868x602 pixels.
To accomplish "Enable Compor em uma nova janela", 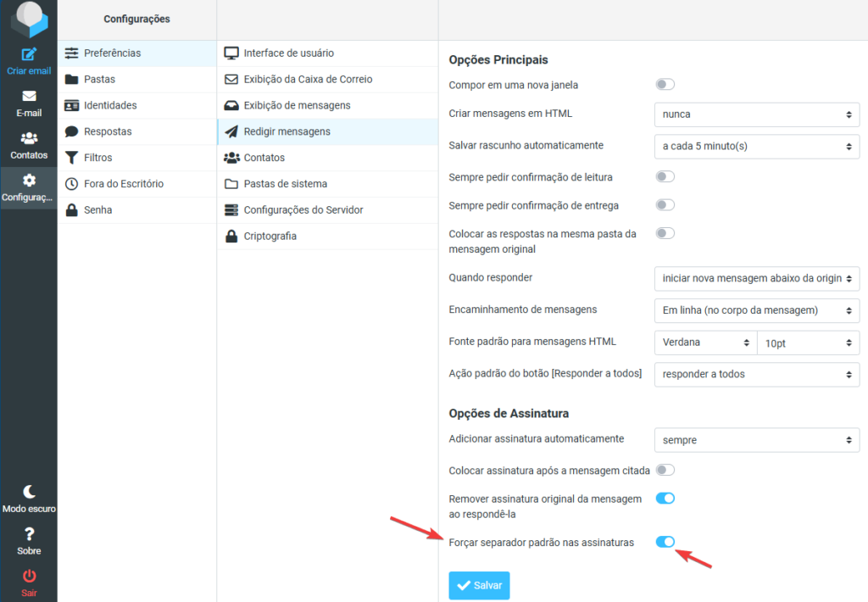I will pyautogui.click(x=665, y=84).
